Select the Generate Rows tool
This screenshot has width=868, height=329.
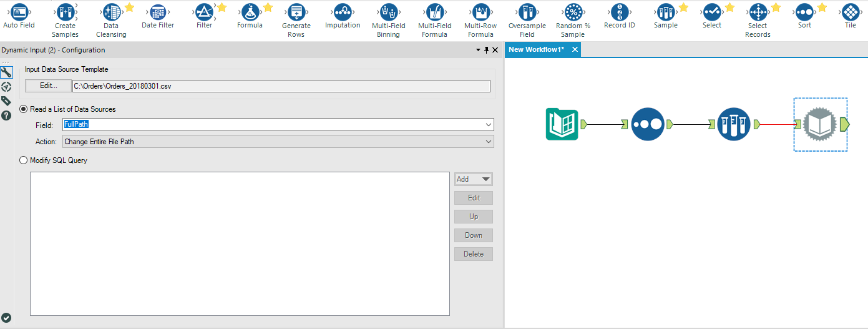tap(296, 20)
